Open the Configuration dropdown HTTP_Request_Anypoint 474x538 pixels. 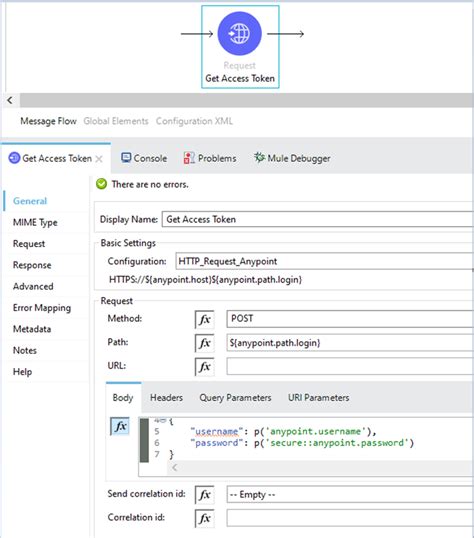(324, 261)
